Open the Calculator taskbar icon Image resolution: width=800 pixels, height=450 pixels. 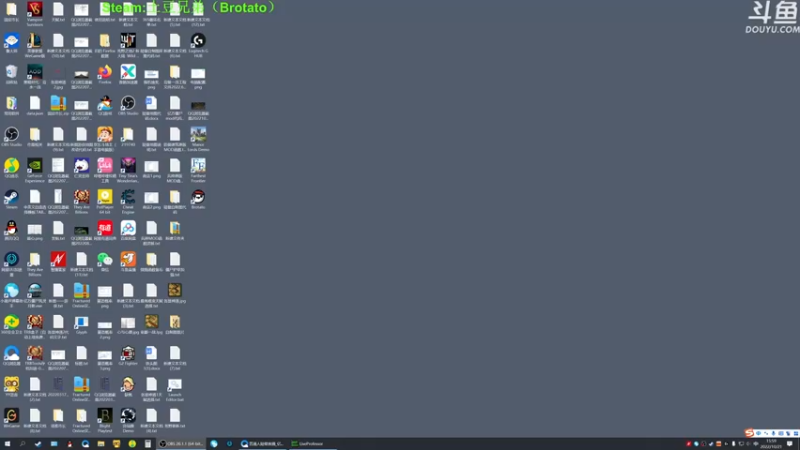(x=148, y=444)
